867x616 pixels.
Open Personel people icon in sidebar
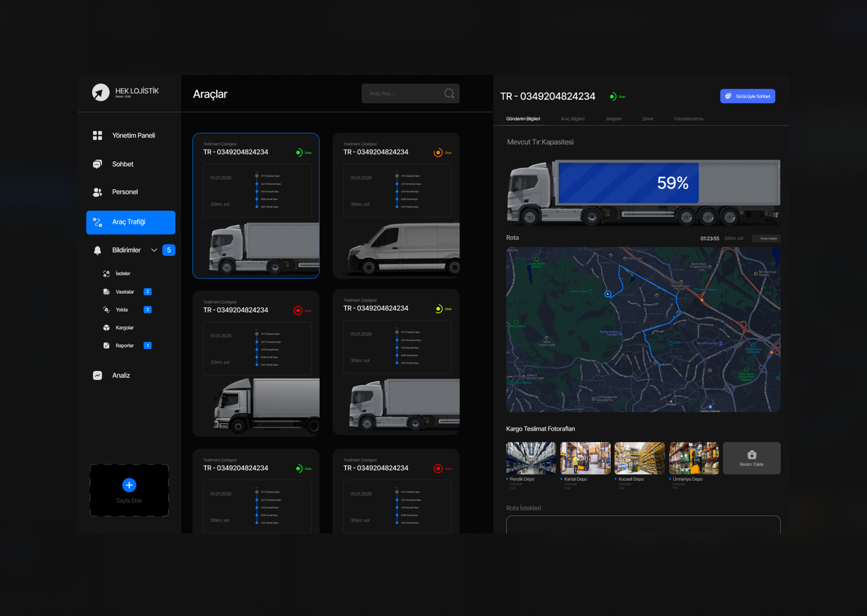pyautogui.click(x=98, y=192)
